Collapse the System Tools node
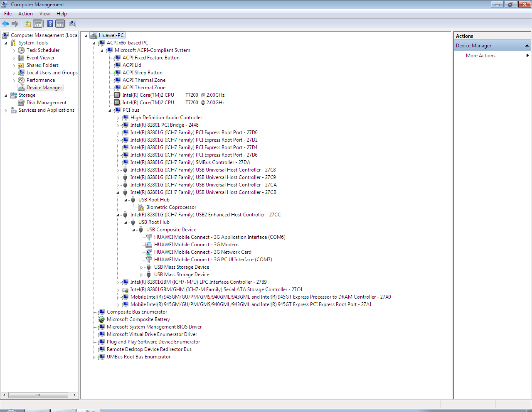Viewport: 532px width, 412px height. 6,43
